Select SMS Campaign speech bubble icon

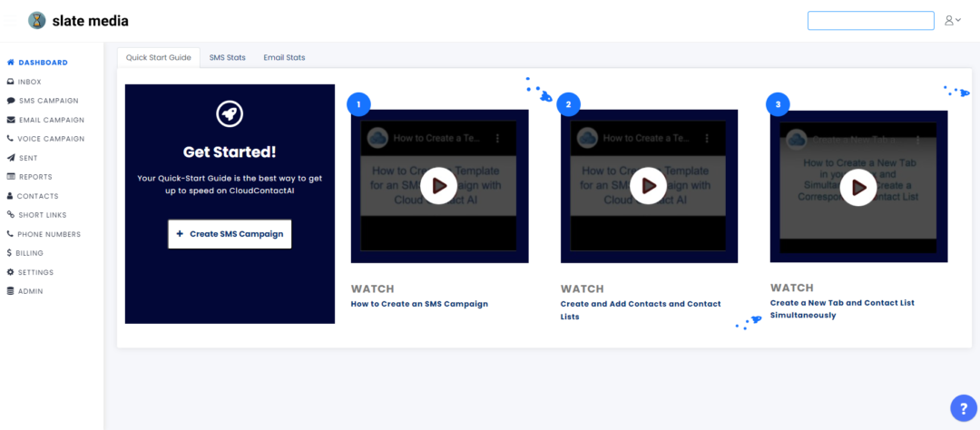10,101
